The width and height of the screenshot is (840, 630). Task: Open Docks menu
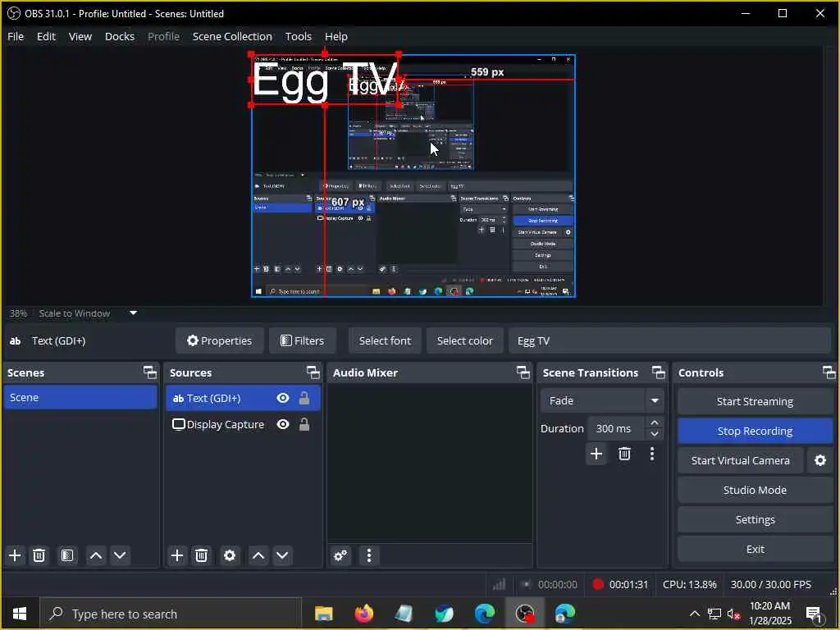[x=120, y=36]
